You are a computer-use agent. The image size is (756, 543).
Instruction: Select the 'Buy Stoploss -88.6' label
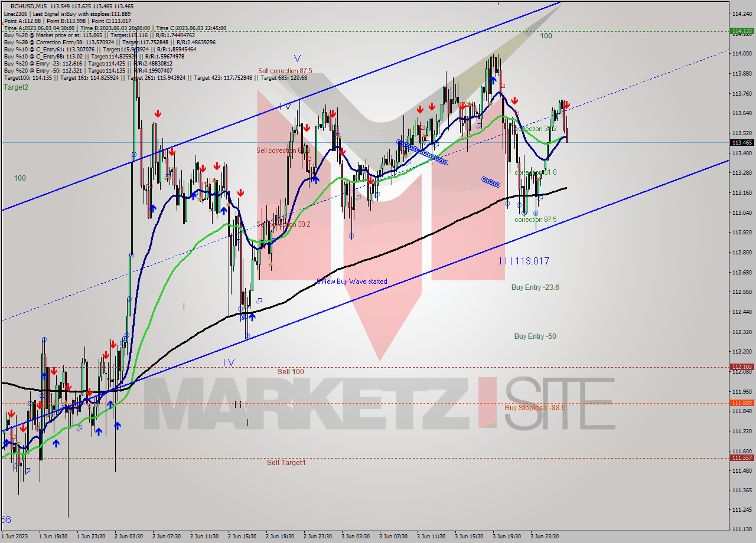pos(535,408)
